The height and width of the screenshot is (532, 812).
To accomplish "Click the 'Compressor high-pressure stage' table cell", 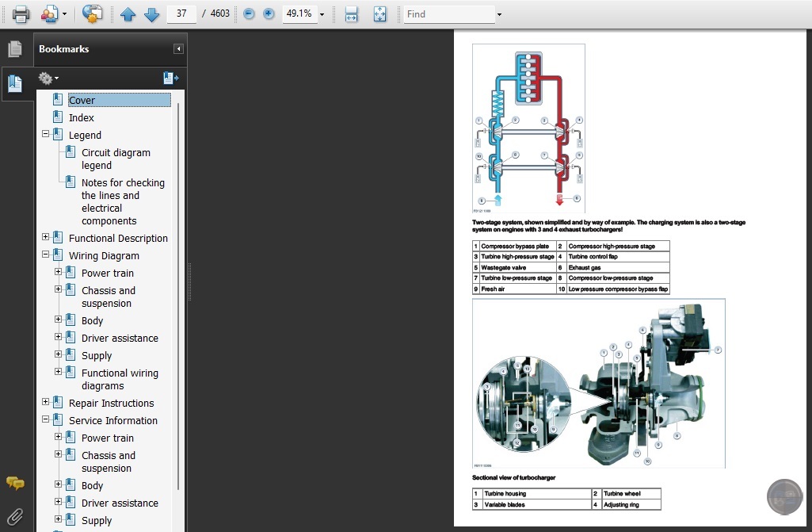I will click(x=618, y=246).
